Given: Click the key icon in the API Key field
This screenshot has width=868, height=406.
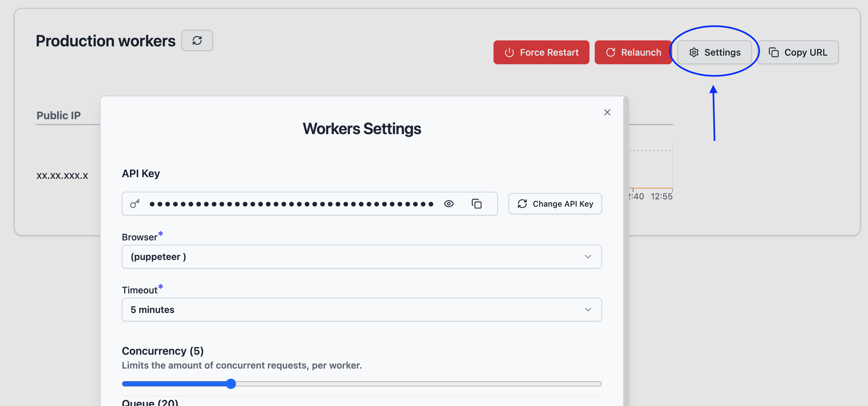Looking at the screenshot, I should (x=135, y=204).
